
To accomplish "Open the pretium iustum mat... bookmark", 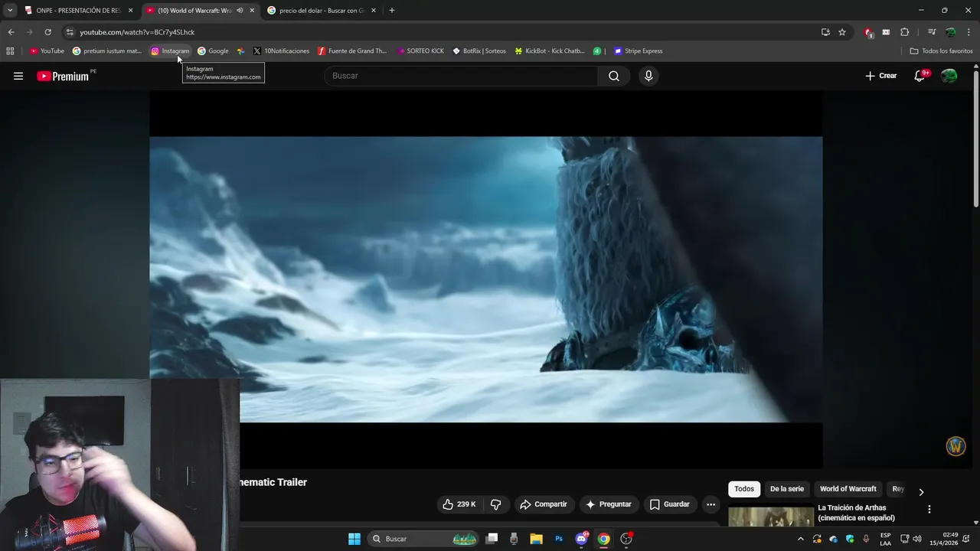I will click(x=107, y=51).
